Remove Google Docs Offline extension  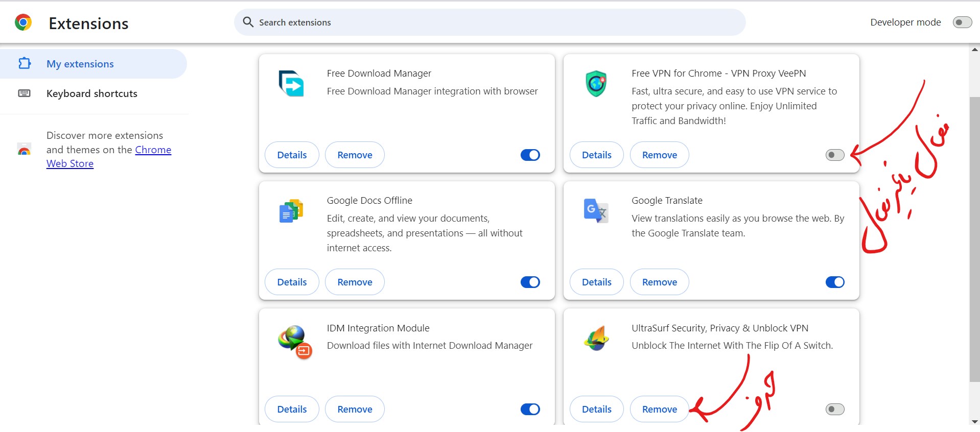[355, 282]
